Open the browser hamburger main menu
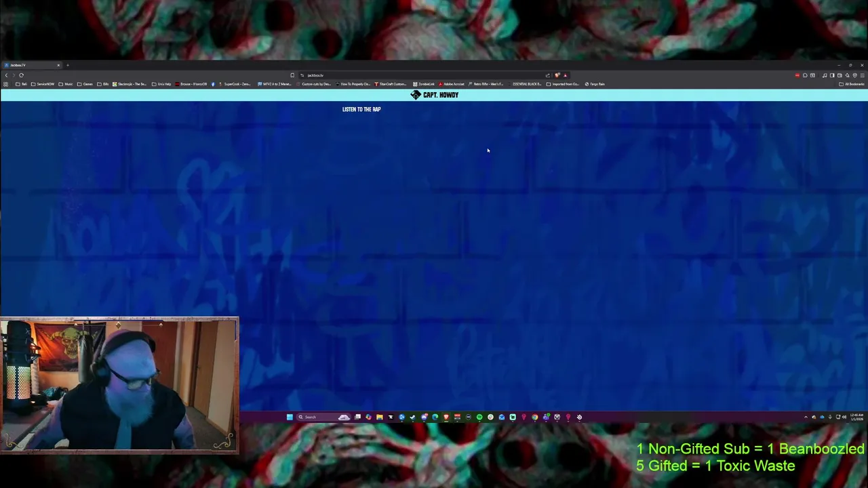Image resolution: width=868 pixels, height=488 pixels. click(862, 75)
